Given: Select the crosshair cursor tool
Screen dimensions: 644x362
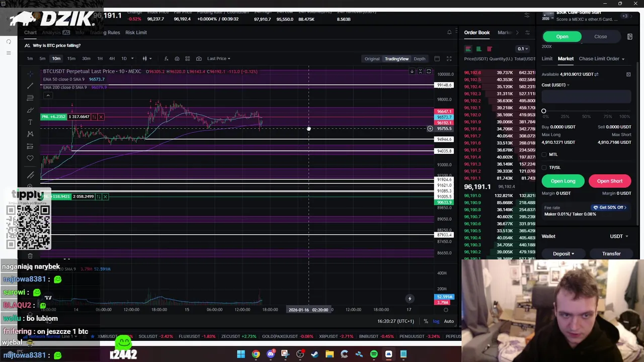Looking at the screenshot, I should point(30,73).
